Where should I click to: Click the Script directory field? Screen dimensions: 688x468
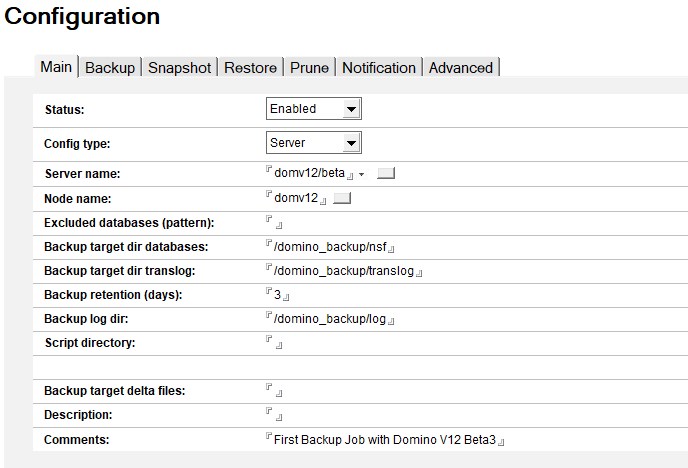[275, 344]
